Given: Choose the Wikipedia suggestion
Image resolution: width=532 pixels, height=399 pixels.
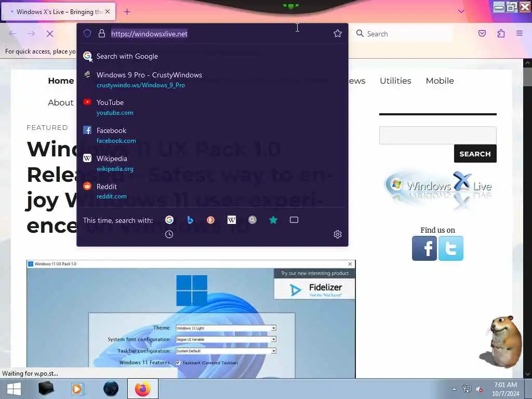Looking at the screenshot, I should click(x=212, y=163).
